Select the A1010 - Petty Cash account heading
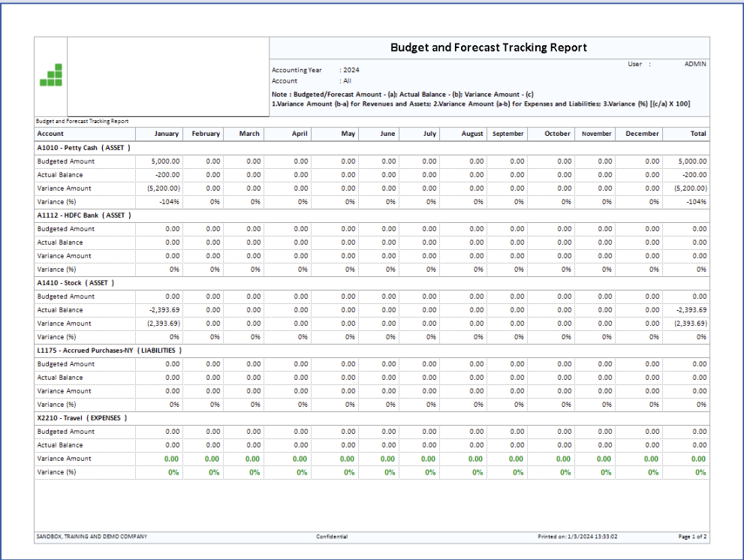This screenshot has width=744, height=560. pyautogui.click(x=84, y=148)
